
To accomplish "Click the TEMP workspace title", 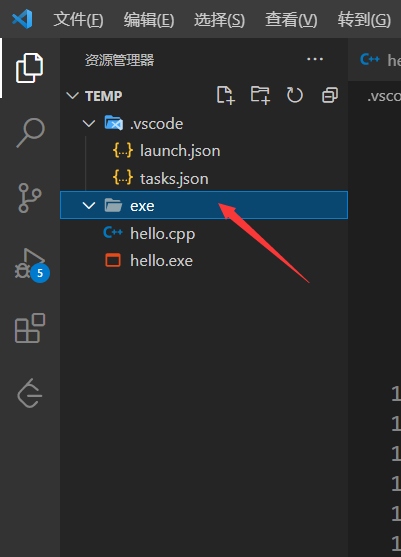I will (x=104, y=96).
